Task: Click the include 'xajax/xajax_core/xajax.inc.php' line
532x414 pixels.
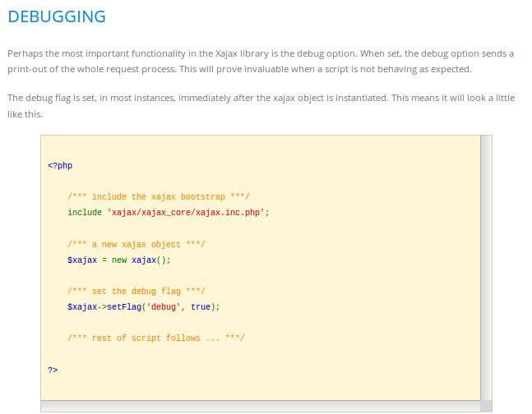Action: coord(169,213)
